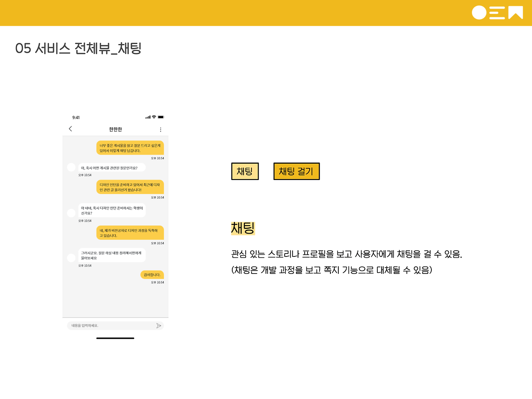Click the 9:41 clock in the status bar

[76, 117]
